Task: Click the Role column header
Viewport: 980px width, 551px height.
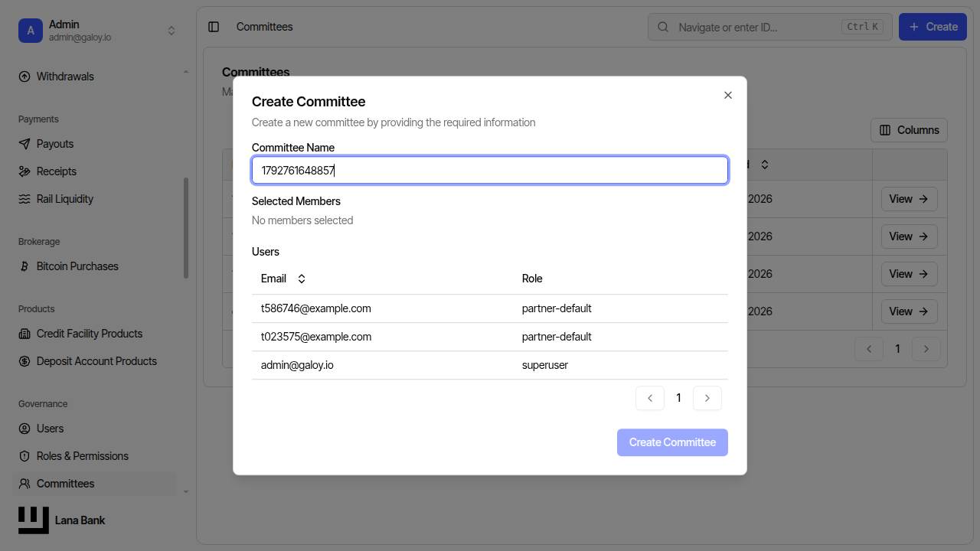Action: [532, 279]
